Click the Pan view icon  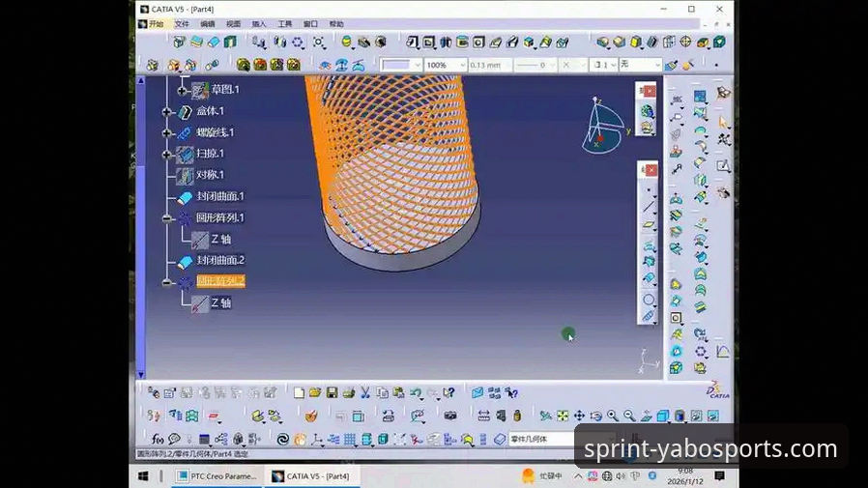pyautogui.click(x=579, y=416)
